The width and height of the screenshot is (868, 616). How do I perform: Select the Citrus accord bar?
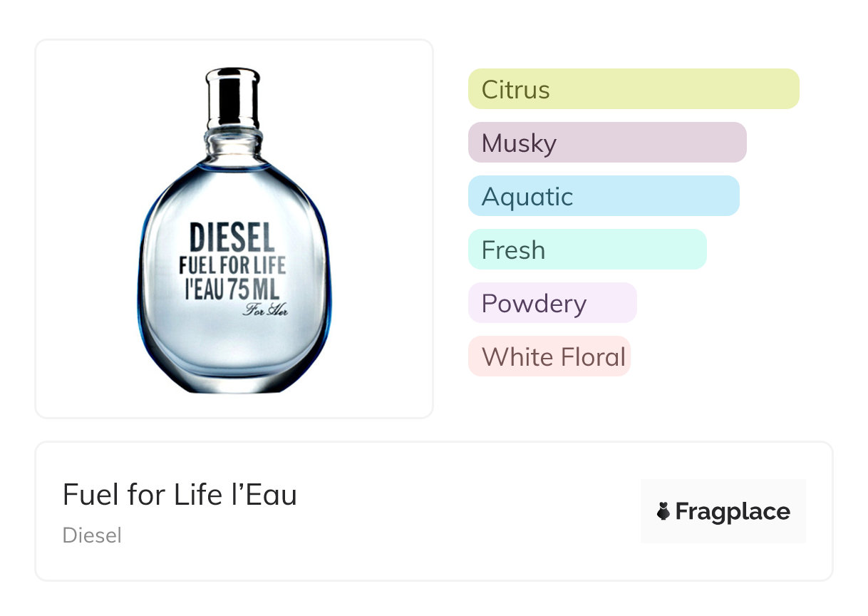point(634,89)
